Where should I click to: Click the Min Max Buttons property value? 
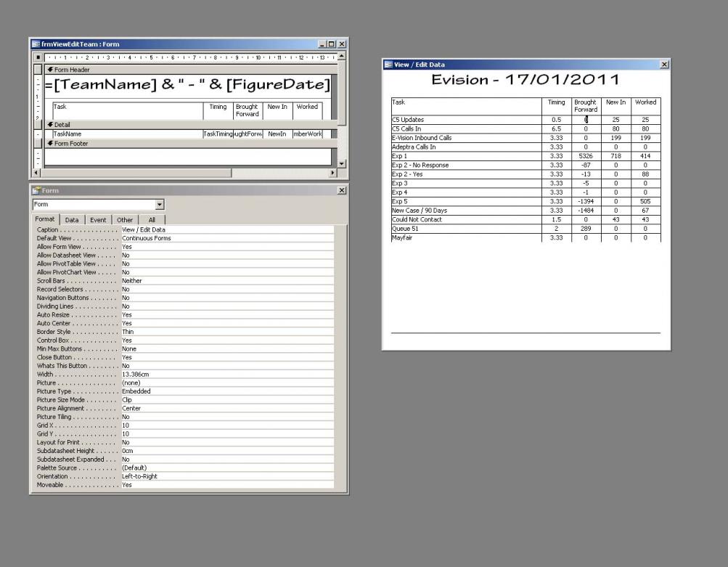(x=227, y=349)
